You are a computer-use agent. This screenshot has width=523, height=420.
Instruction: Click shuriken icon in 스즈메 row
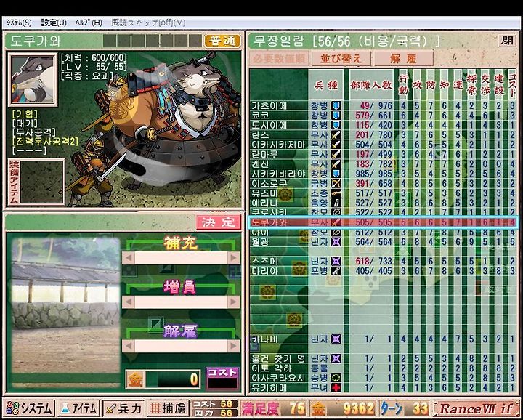tap(336, 261)
